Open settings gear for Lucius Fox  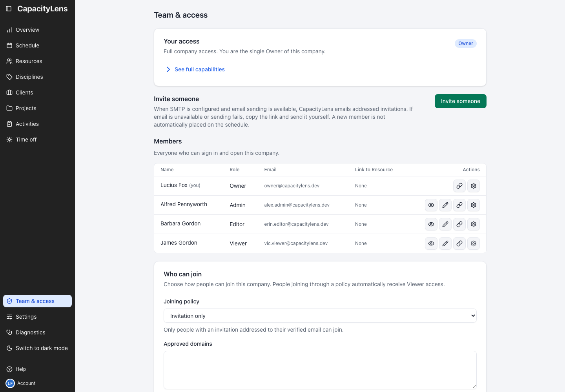(474, 186)
